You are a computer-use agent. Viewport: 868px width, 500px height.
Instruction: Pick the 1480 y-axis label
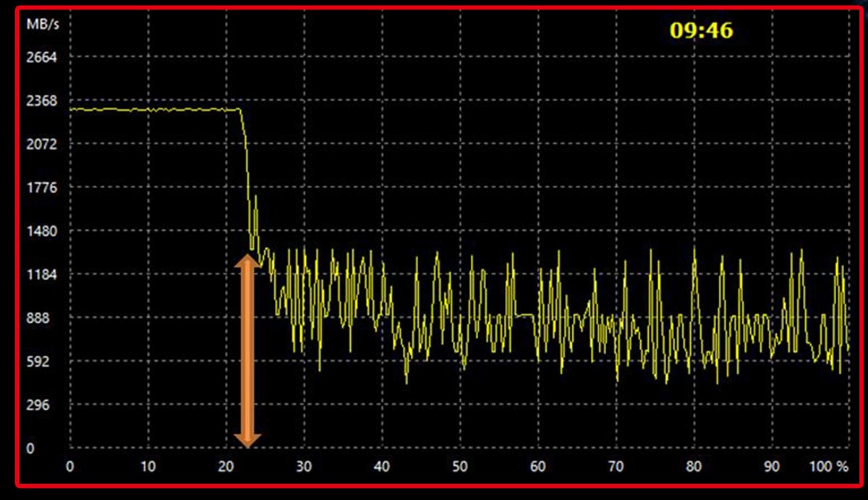click(41, 232)
